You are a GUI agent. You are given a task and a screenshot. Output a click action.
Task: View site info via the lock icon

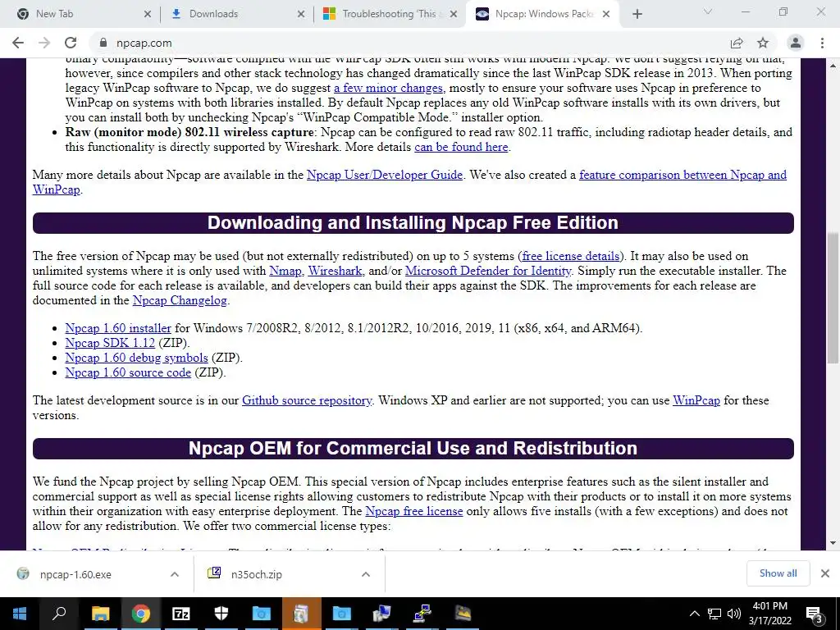[103, 43]
